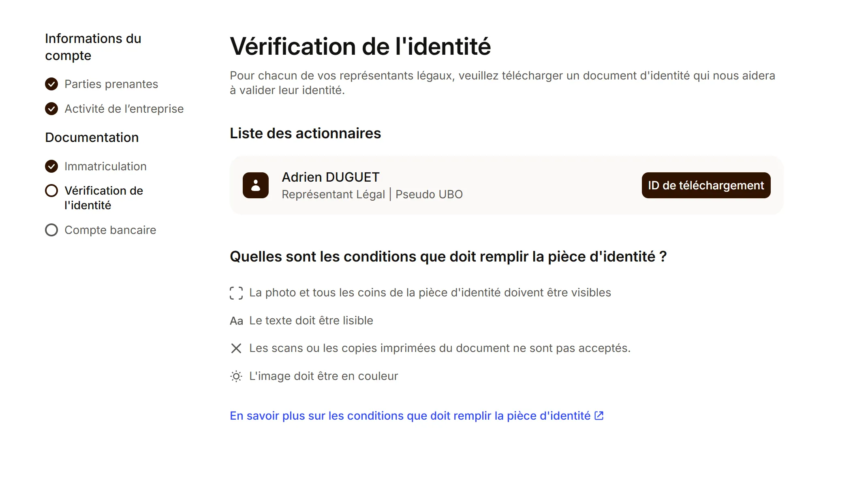Go to Activité de l'entreprise step
Viewport: 868px width, 489px height.
(124, 109)
